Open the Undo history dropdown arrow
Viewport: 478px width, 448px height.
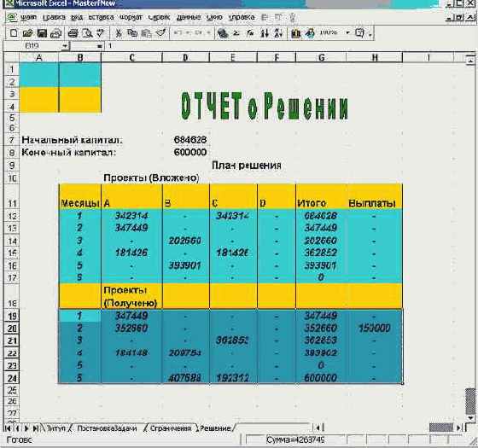187,32
